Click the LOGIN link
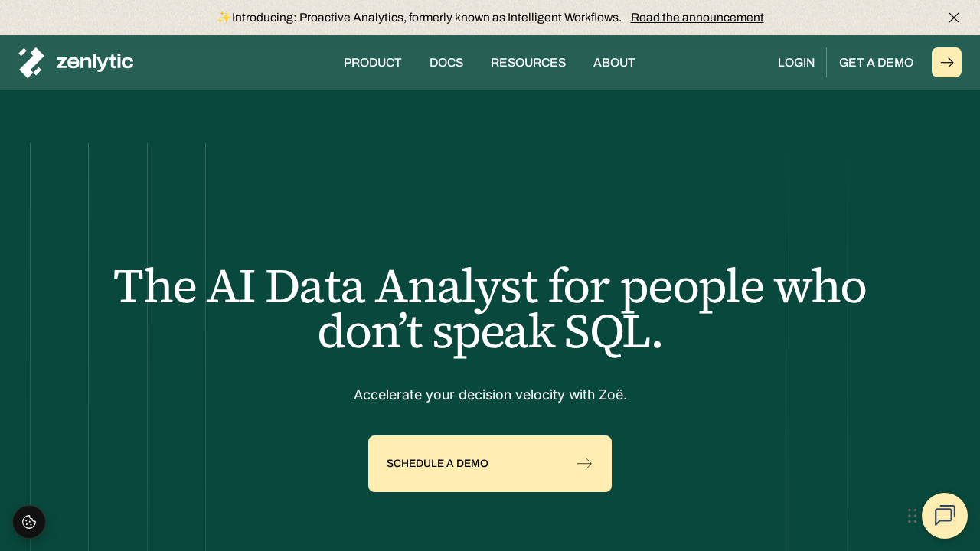 coord(796,63)
